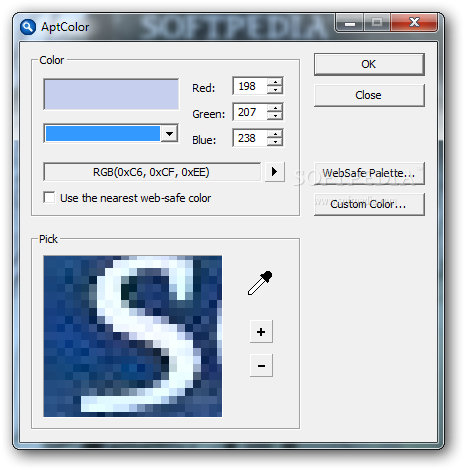Viewport: 465px width, 470px height.
Task: Click the magnified pixel preview image
Action: [x=133, y=336]
